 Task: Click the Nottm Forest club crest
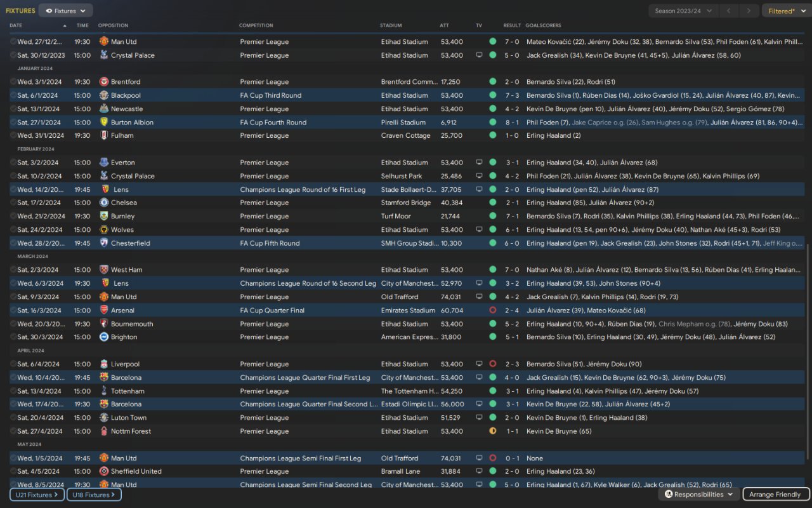[x=104, y=431]
